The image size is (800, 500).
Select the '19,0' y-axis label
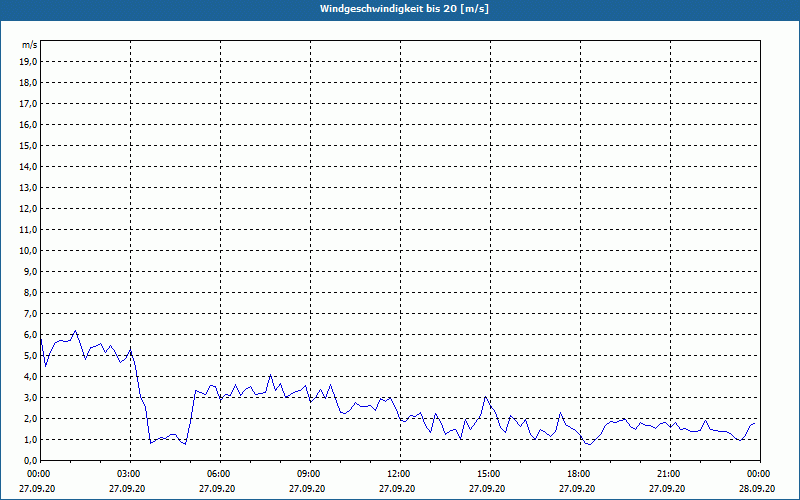click(28, 62)
